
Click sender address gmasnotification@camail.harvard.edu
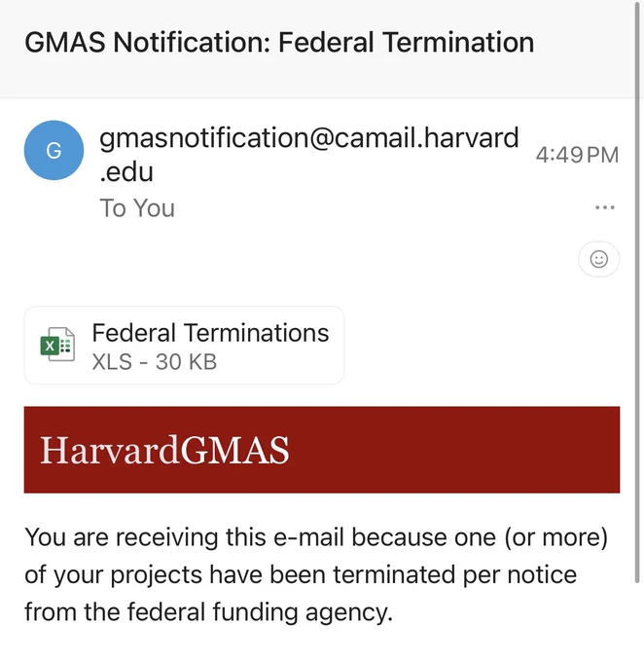tap(309, 155)
